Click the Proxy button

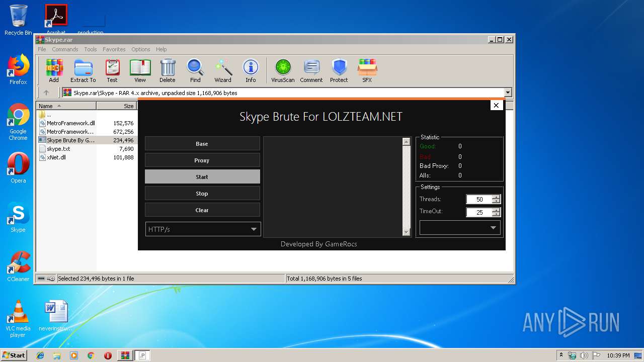(x=202, y=160)
